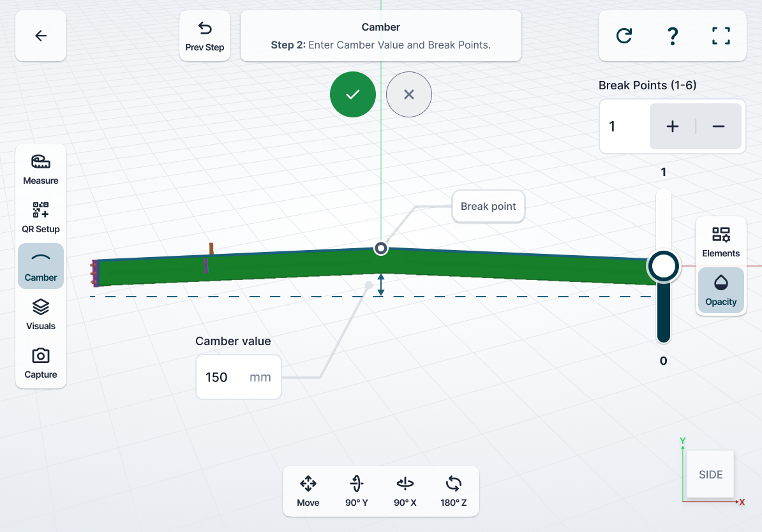Click the Break Points (1-6) heading
The height and width of the screenshot is (532, 762).
pos(647,85)
